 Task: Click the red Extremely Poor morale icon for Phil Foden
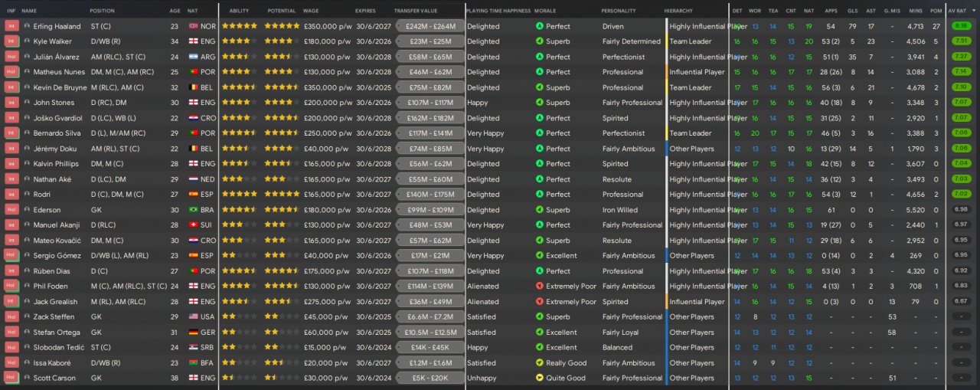pyautogui.click(x=539, y=287)
